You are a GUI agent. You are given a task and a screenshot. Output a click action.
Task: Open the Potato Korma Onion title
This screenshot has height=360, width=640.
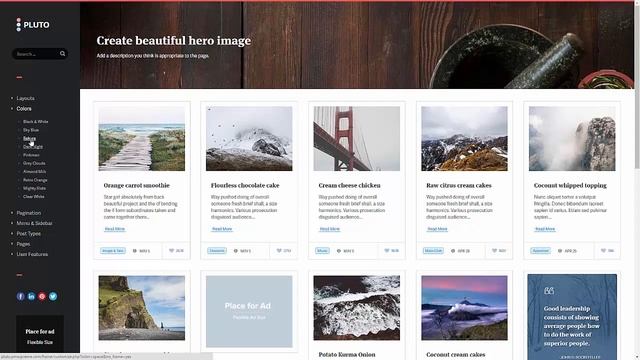tap(347, 355)
